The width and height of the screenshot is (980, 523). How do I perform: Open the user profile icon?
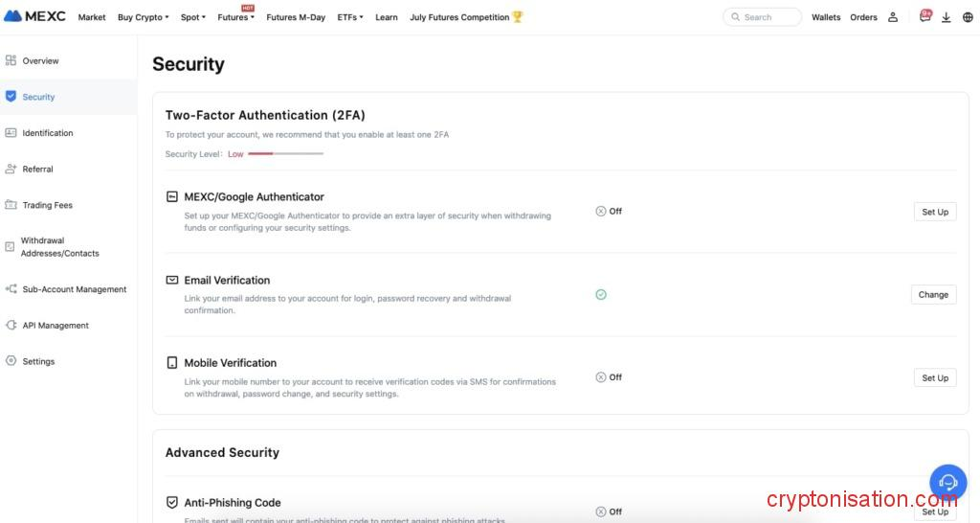893,17
